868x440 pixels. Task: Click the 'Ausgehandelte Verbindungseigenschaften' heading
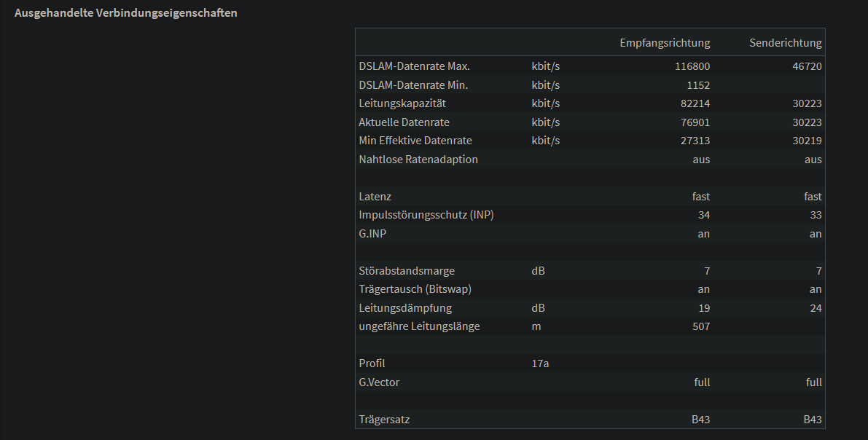pyautogui.click(x=126, y=13)
